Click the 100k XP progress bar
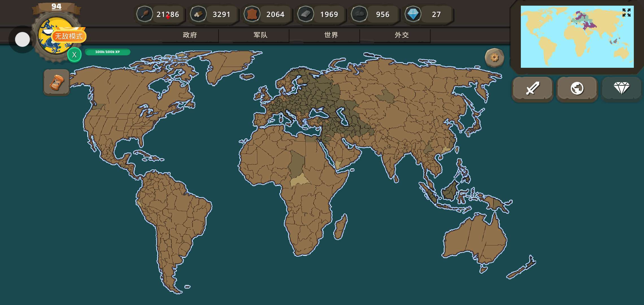The height and width of the screenshot is (305, 644). pos(107,52)
